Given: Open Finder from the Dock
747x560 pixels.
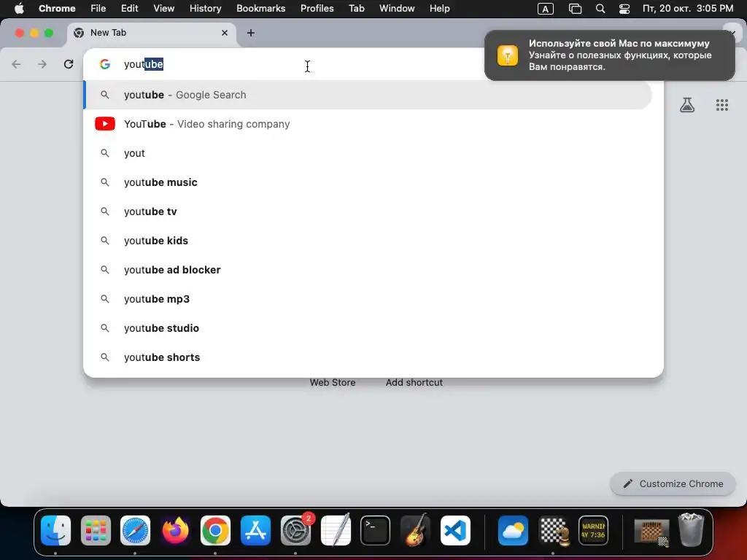Looking at the screenshot, I should tap(55, 530).
